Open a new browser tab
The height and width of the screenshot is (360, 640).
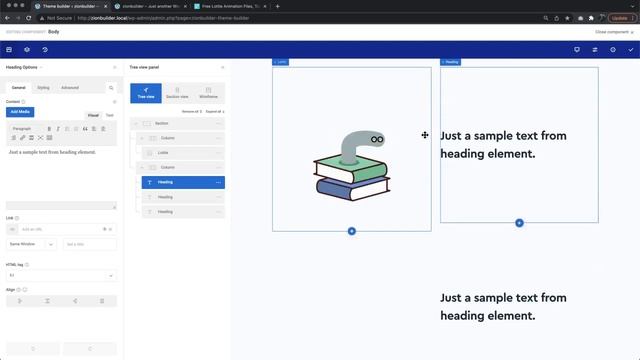coord(278,6)
